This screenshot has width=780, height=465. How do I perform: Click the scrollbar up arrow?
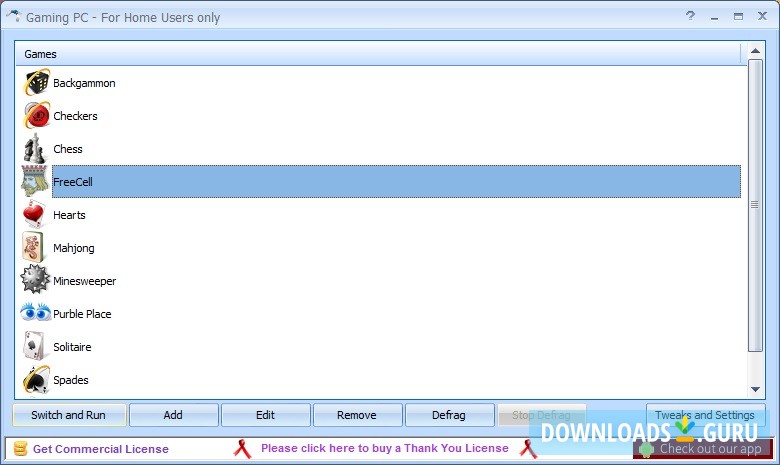[755, 50]
